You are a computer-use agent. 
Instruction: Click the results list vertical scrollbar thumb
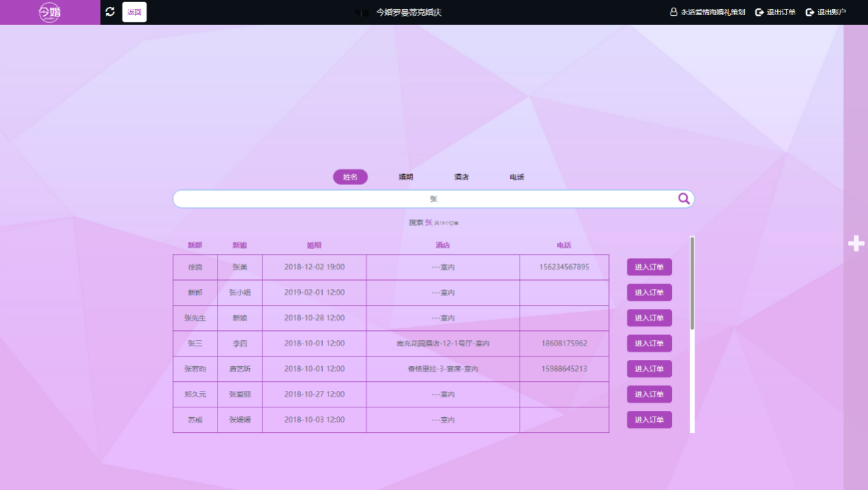pos(692,283)
